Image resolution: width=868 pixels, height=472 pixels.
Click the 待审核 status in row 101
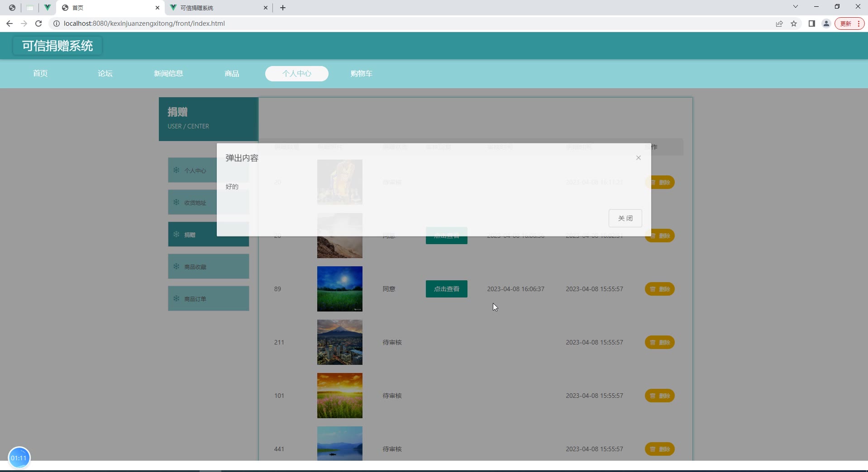pyautogui.click(x=392, y=396)
